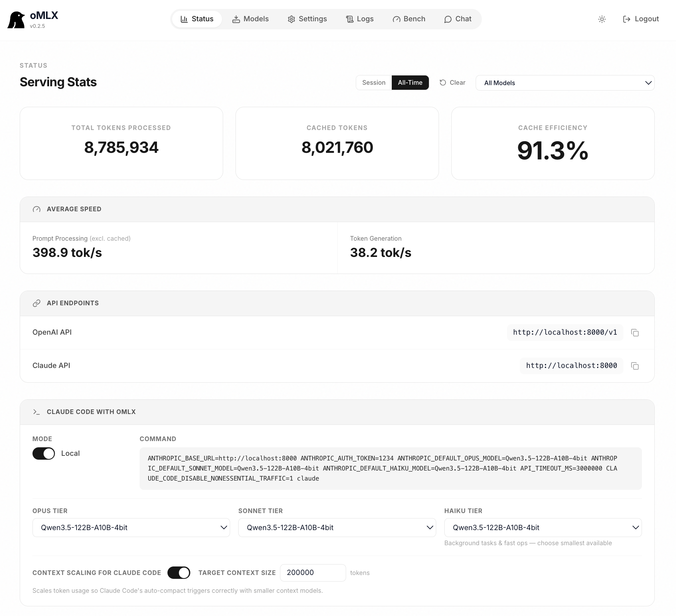Switch to the Status tab
Viewport: 676px width, 616px height.
[197, 19]
